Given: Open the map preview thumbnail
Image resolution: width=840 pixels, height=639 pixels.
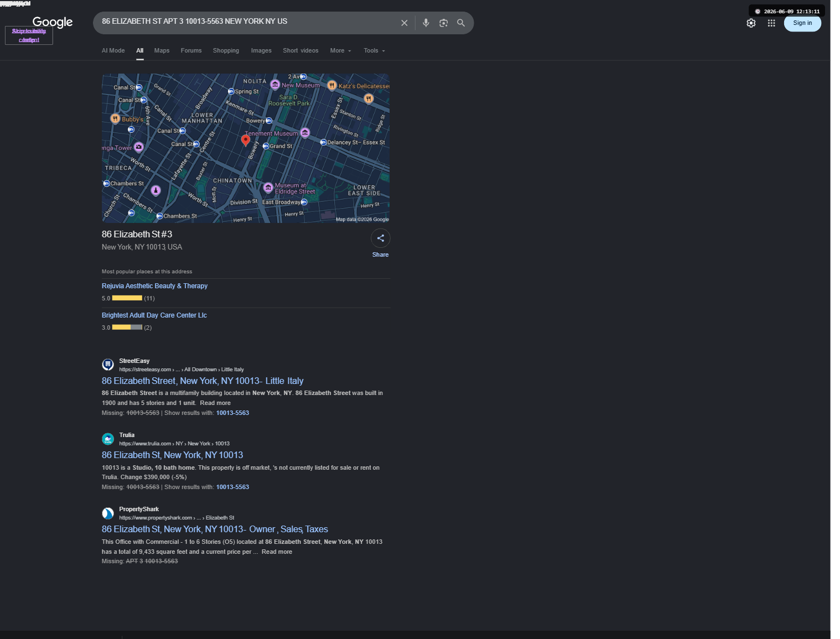Looking at the screenshot, I should pyautogui.click(x=246, y=148).
